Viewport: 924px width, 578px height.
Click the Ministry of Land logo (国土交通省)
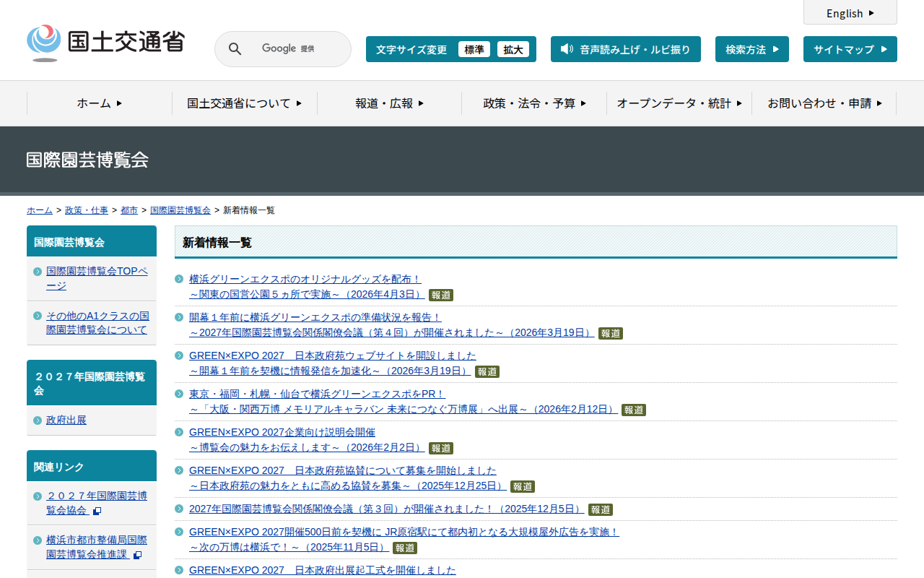105,43
